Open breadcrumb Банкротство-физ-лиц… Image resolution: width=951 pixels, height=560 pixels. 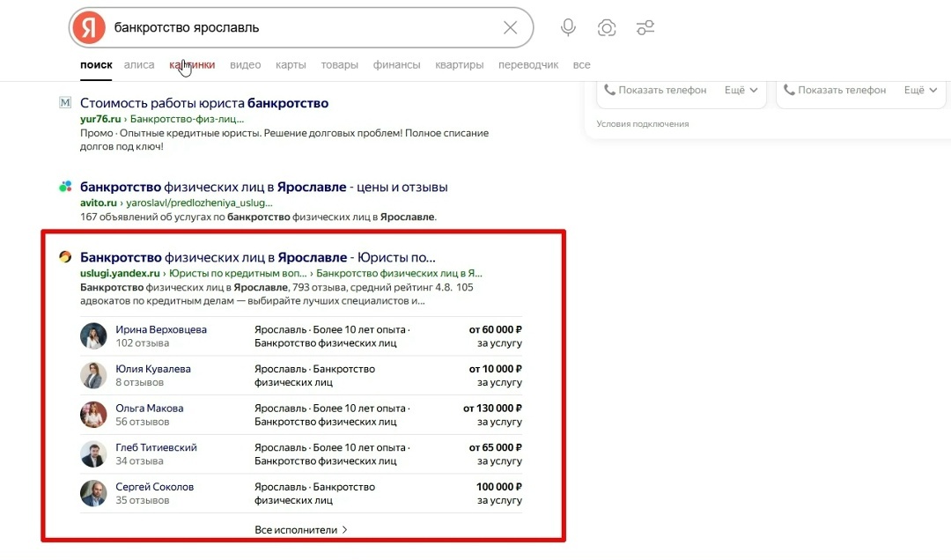coord(187,119)
